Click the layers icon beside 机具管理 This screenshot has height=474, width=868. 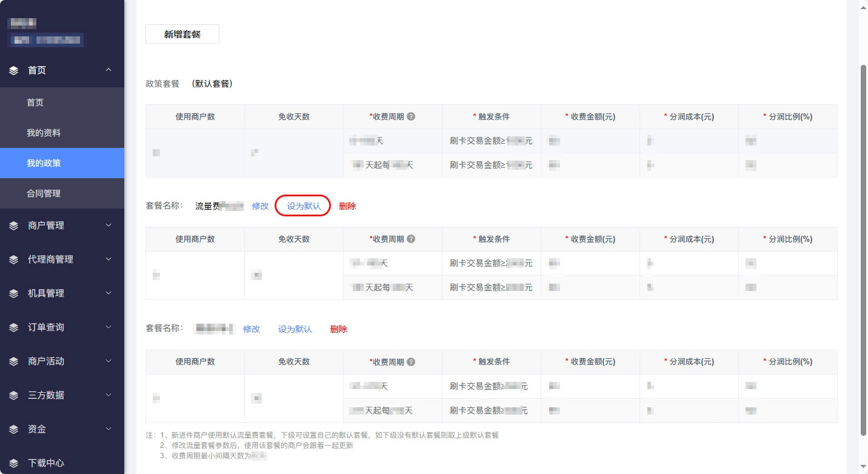(x=14, y=293)
